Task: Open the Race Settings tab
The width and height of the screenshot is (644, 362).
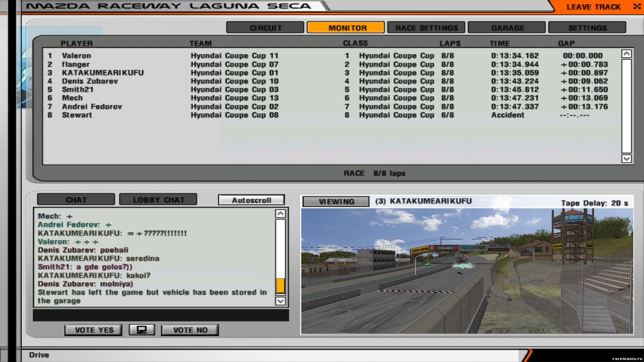Action: click(426, 27)
